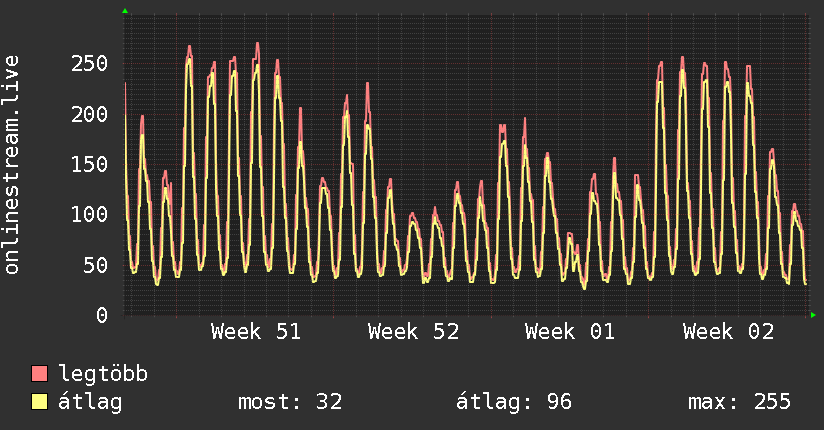
Task: Click the 100 y-axis label
Action: 89,214
